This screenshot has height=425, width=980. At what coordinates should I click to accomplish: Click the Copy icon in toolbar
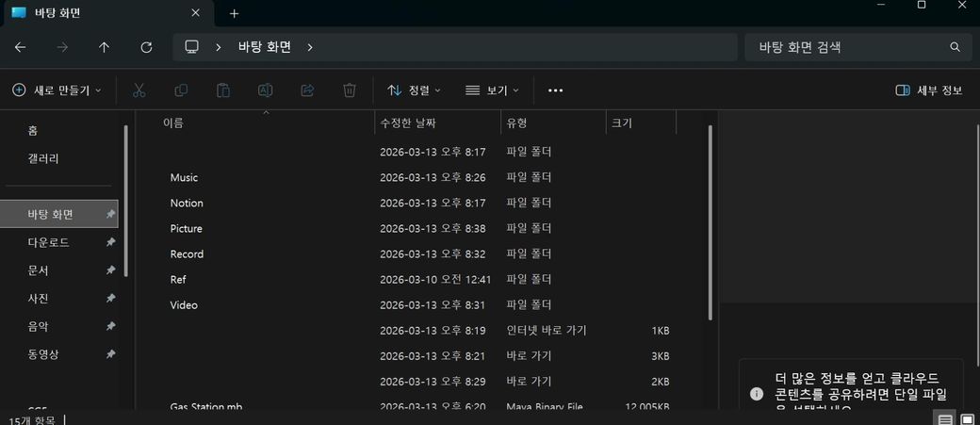(181, 90)
